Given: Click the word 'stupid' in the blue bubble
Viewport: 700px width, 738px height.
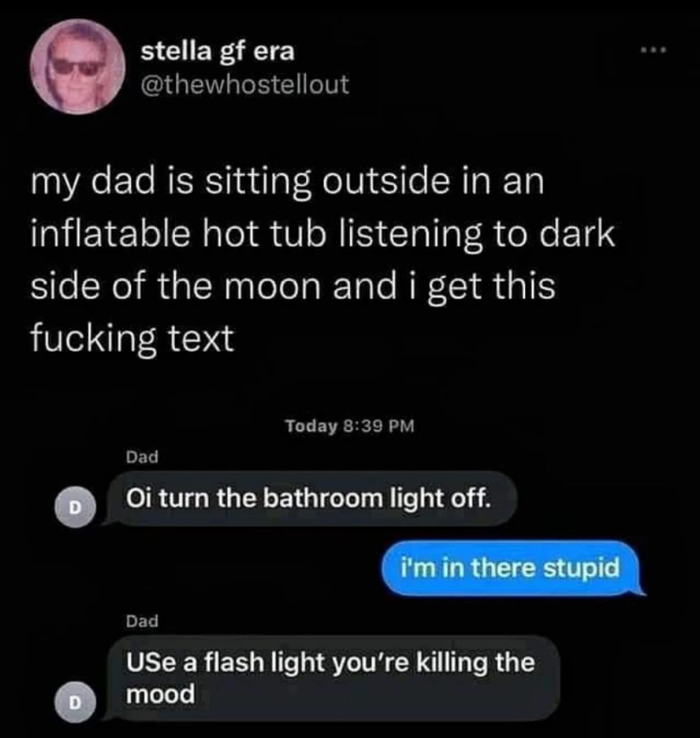Looking at the screenshot, I should point(581,568).
